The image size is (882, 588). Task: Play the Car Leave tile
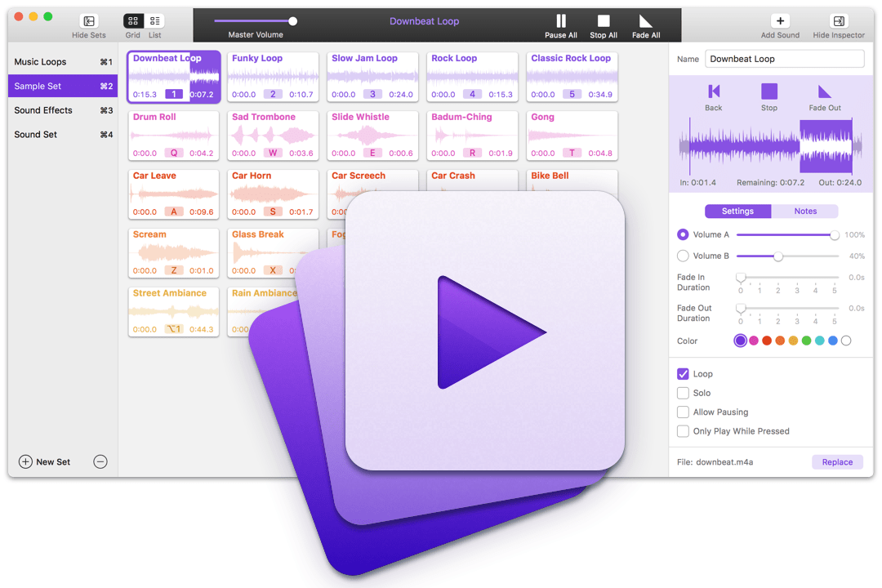(x=174, y=194)
